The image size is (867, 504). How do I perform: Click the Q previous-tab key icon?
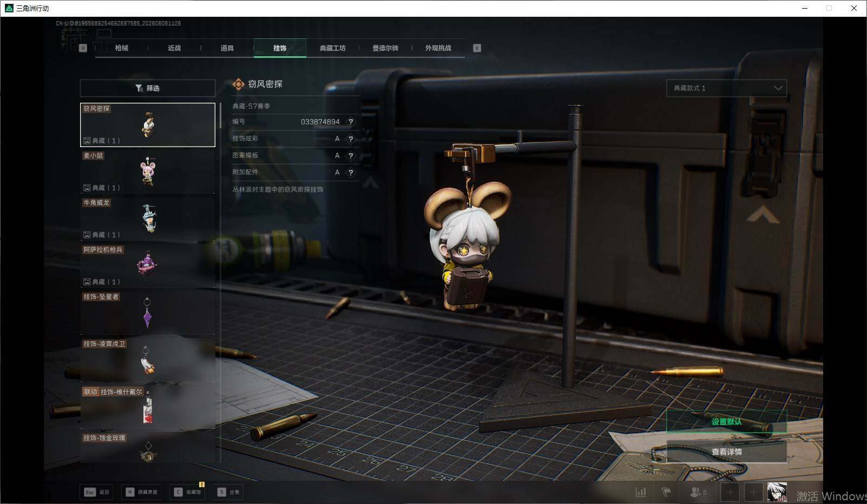point(83,48)
